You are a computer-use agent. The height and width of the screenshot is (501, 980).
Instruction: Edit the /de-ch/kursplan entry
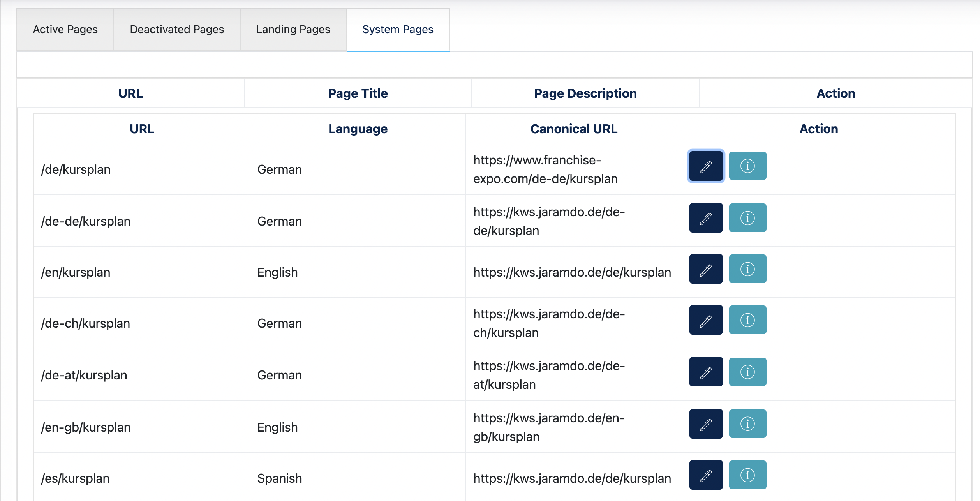tap(706, 320)
